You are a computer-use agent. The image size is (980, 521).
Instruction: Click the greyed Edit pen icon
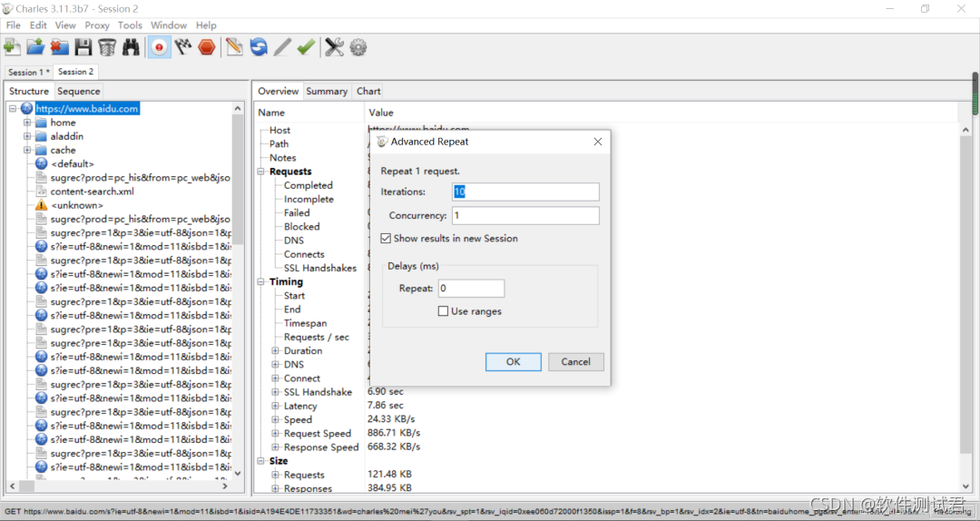click(x=282, y=47)
